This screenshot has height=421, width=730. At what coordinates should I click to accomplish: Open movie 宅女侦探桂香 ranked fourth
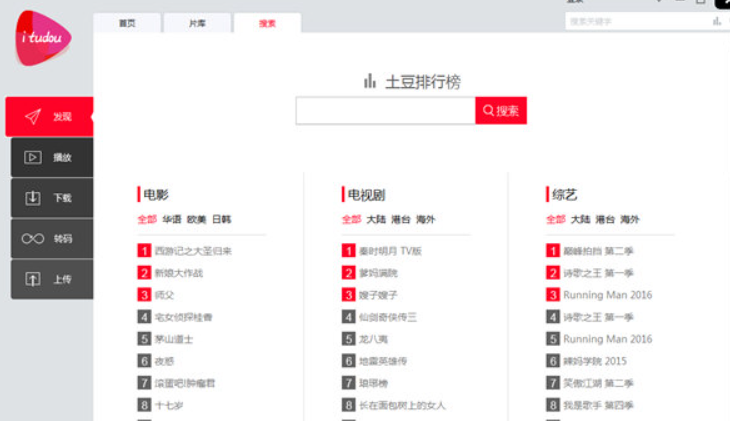(183, 317)
